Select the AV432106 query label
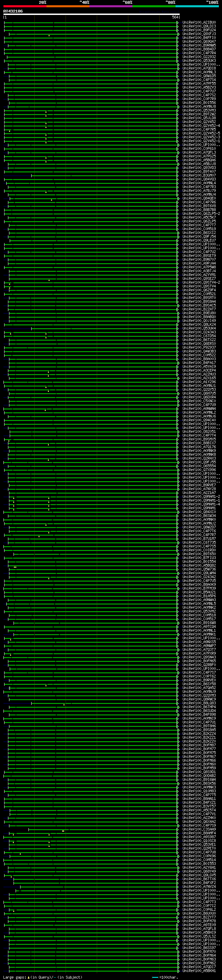 [13, 11]
